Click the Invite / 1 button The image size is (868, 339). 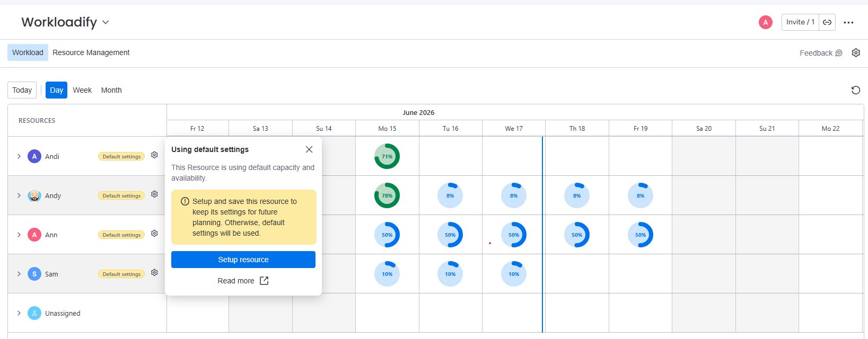pos(800,22)
